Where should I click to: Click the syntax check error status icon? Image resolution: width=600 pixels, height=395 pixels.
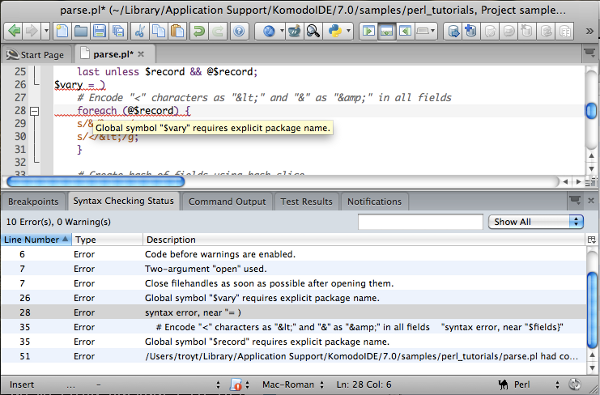pos(236,384)
